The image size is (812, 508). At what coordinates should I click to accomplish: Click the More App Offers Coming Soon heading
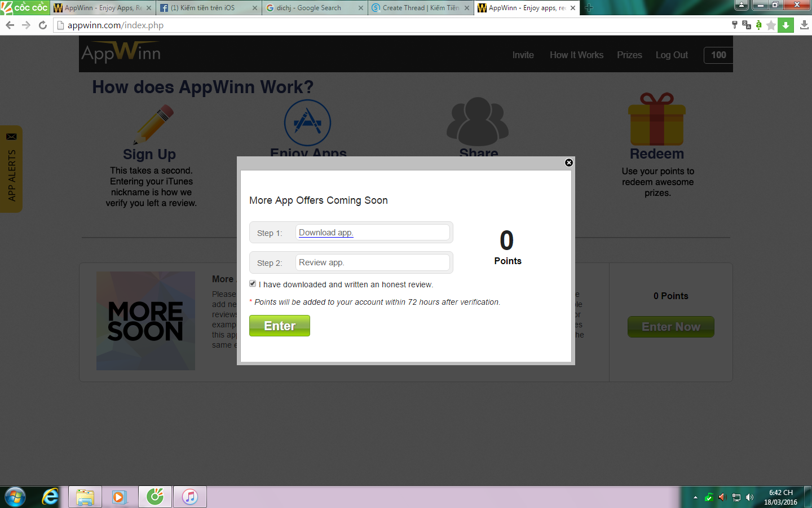coord(319,200)
